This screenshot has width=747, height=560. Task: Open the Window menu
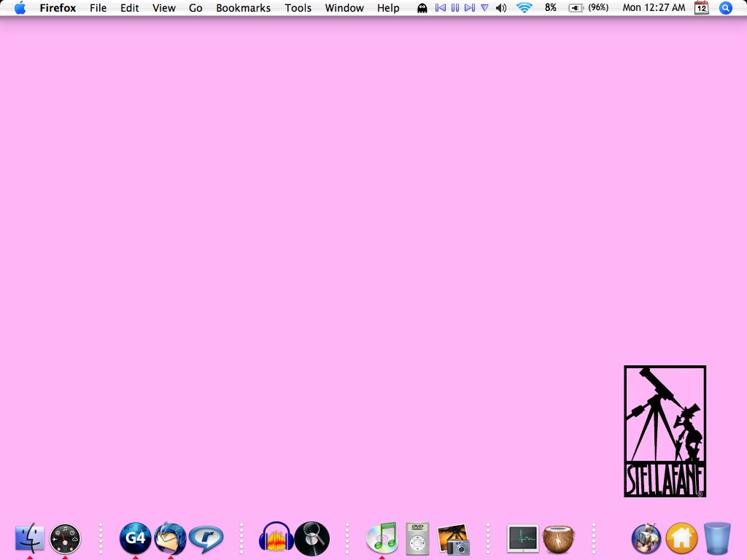pyautogui.click(x=344, y=8)
